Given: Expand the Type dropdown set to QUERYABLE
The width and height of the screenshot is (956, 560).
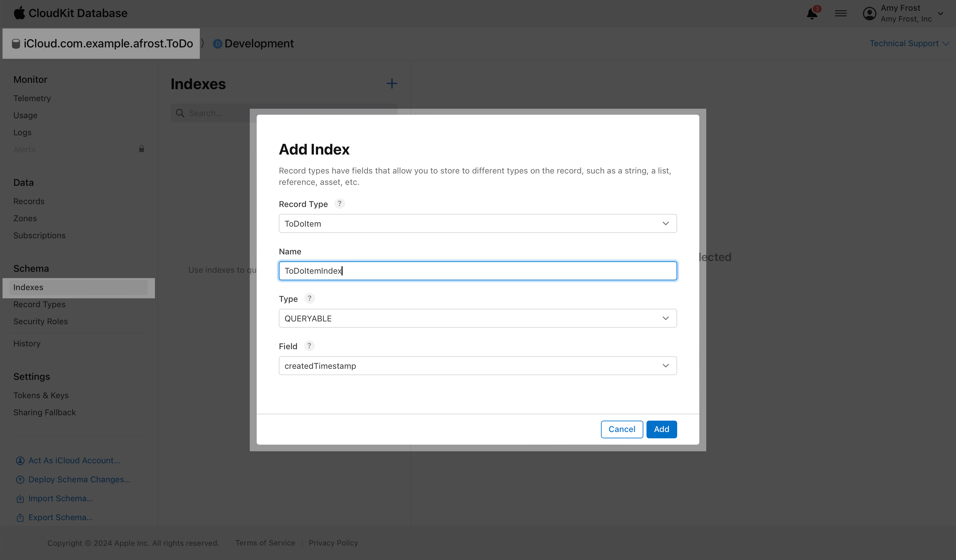Looking at the screenshot, I should coord(477,318).
